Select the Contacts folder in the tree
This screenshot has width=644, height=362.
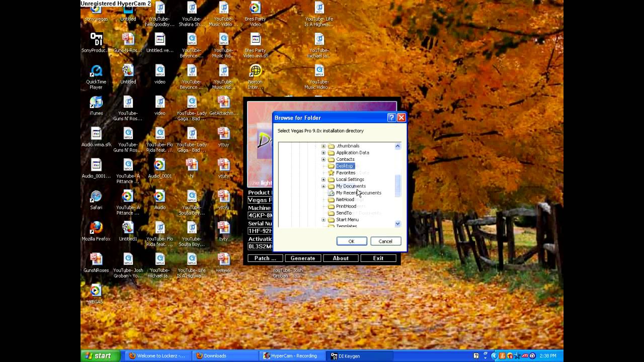[x=345, y=159]
